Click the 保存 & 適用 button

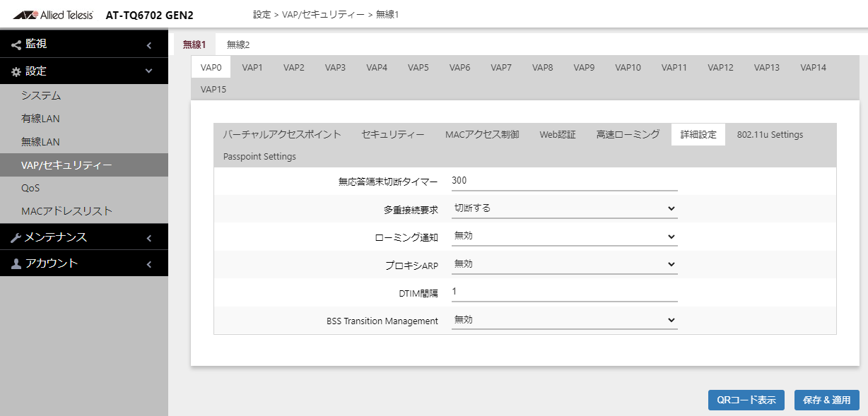(x=826, y=400)
